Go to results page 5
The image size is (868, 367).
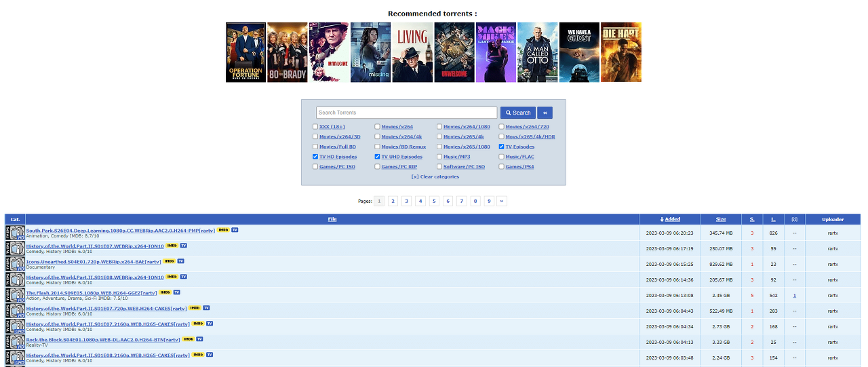click(434, 201)
